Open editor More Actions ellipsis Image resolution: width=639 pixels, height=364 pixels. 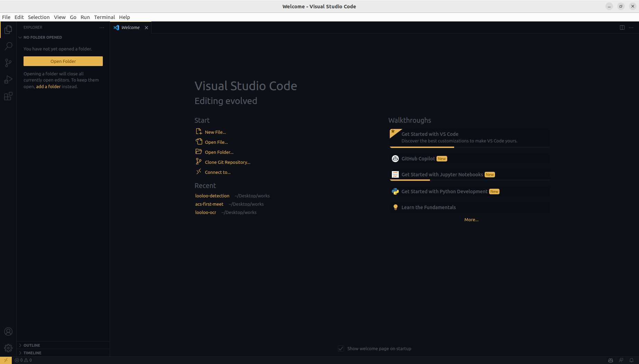point(631,27)
